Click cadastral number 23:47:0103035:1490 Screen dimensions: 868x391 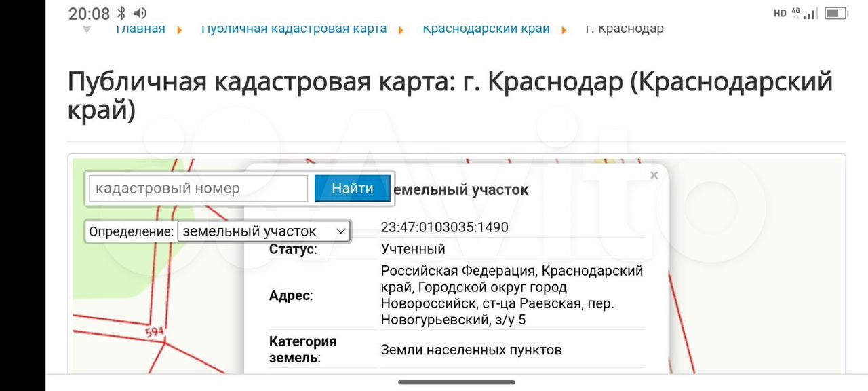point(444,227)
